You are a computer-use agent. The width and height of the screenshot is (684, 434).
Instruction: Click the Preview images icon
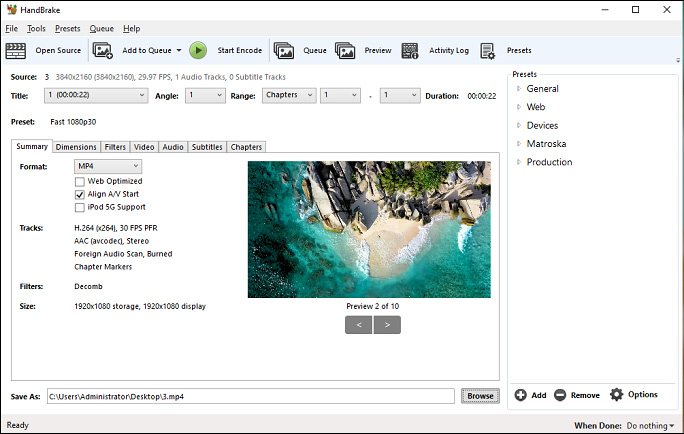click(x=345, y=51)
